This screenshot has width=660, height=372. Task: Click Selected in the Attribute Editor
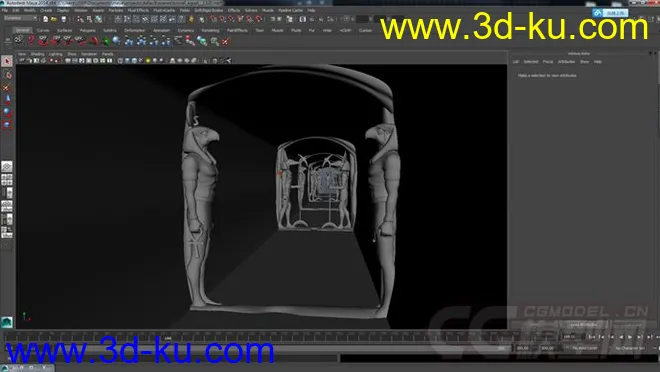coord(531,61)
